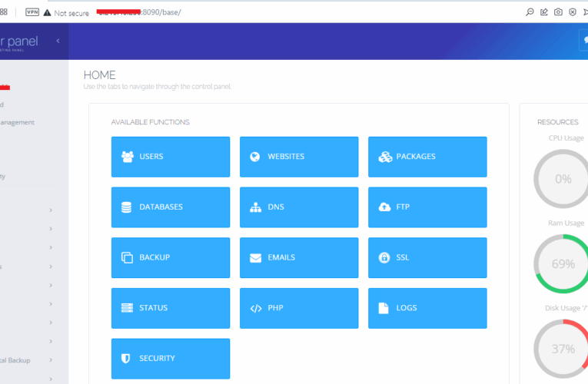Expand the 'tal Backup' sidebar chevron

(x=50, y=360)
